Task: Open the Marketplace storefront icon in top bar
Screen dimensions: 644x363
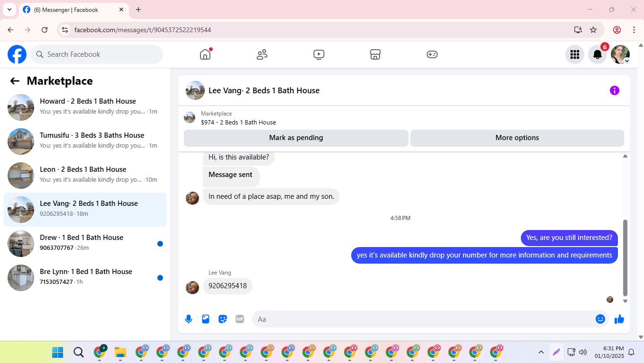Action: click(x=375, y=54)
